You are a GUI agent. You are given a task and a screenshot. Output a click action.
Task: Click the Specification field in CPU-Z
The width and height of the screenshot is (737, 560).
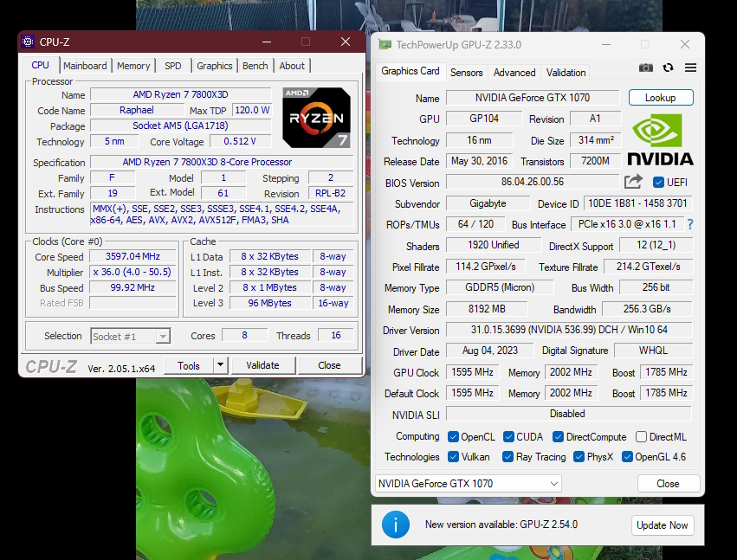[x=222, y=162]
